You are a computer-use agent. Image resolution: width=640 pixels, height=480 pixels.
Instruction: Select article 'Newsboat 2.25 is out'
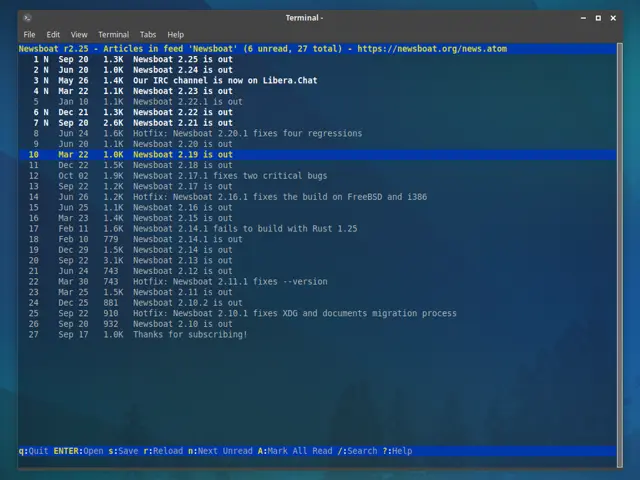click(182, 59)
